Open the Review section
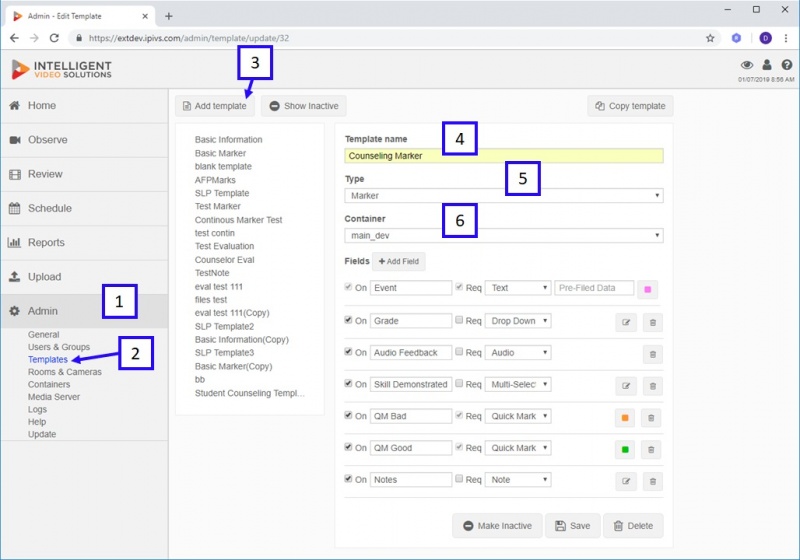The height and width of the screenshot is (560, 800). 84,174
